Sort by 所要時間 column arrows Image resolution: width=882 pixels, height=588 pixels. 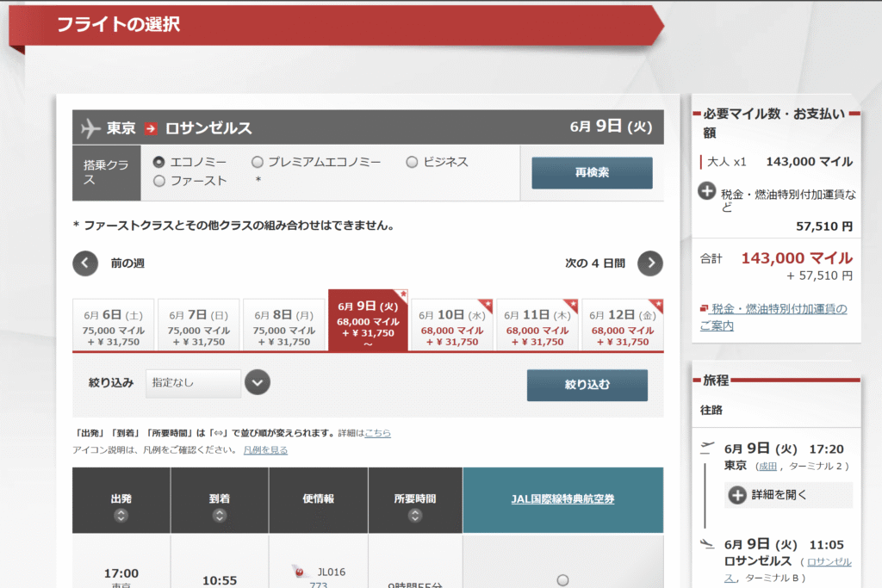tap(415, 516)
